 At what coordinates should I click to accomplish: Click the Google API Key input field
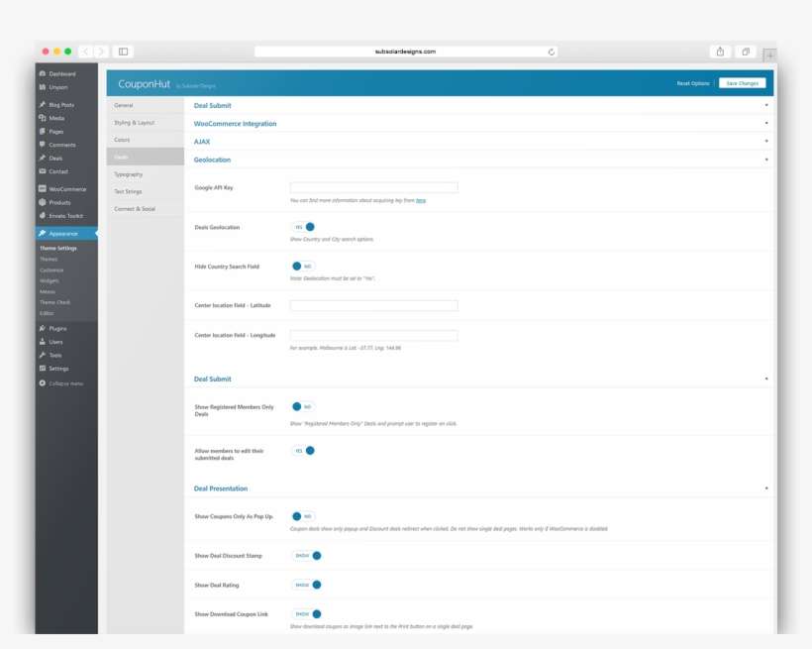(373, 187)
